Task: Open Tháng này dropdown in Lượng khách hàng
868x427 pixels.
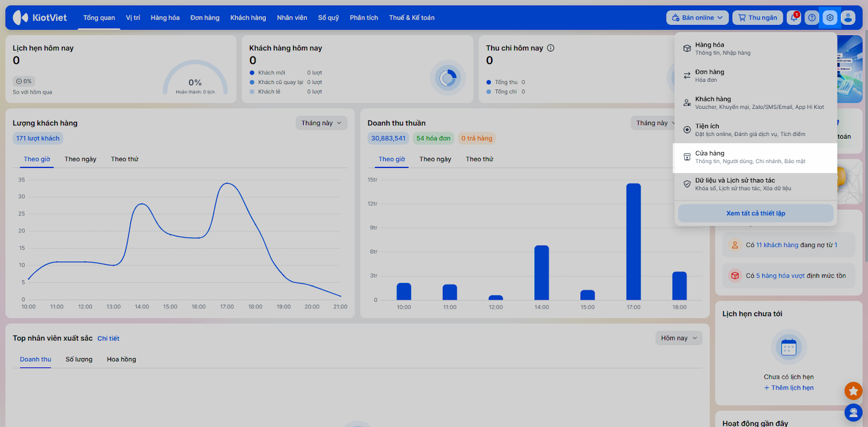Action: point(322,123)
